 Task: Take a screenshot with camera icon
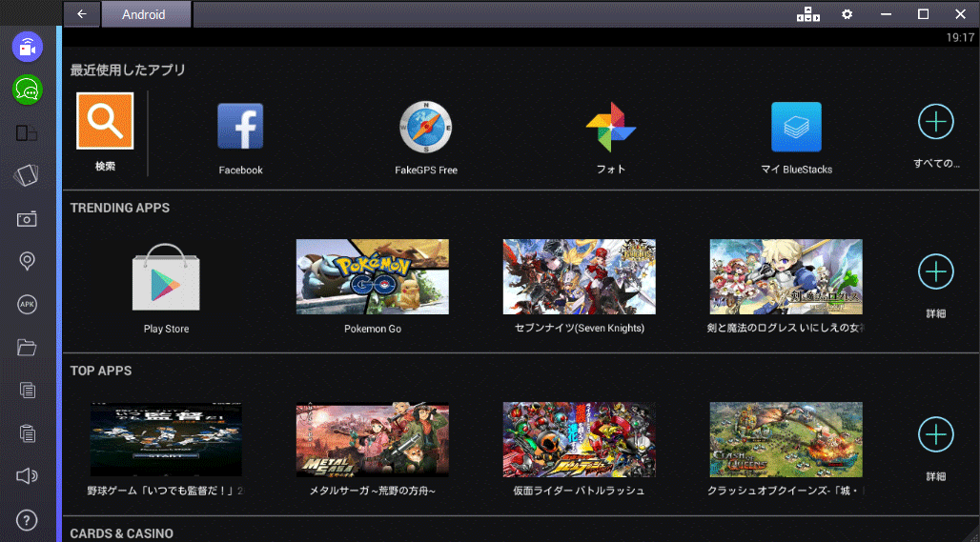(x=27, y=218)
